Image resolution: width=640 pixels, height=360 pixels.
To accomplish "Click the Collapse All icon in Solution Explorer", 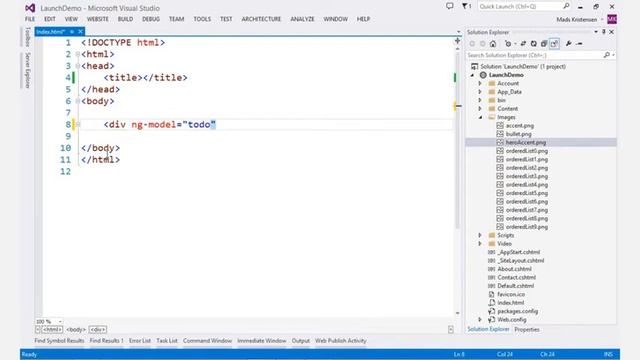I will (x=544, y=44).
